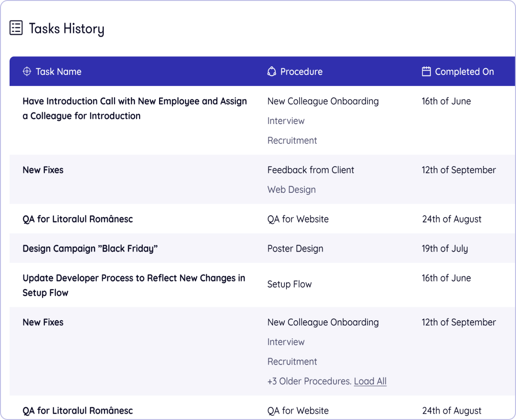
Task: Open New Fixes task in Feedback from Client row
Action: point(43,170)
